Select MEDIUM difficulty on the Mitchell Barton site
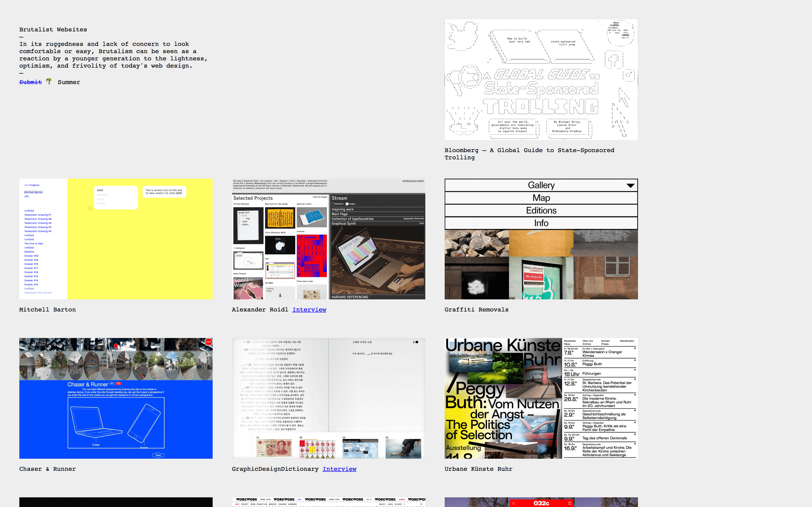The width and height of the screenshot is (812, 507). point(102,195)
